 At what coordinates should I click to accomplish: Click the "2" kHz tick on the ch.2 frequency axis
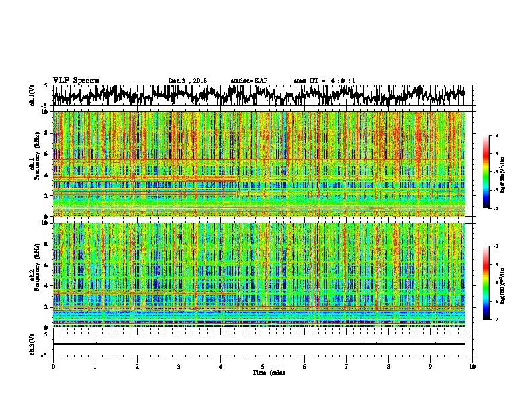tap(46, 307)
